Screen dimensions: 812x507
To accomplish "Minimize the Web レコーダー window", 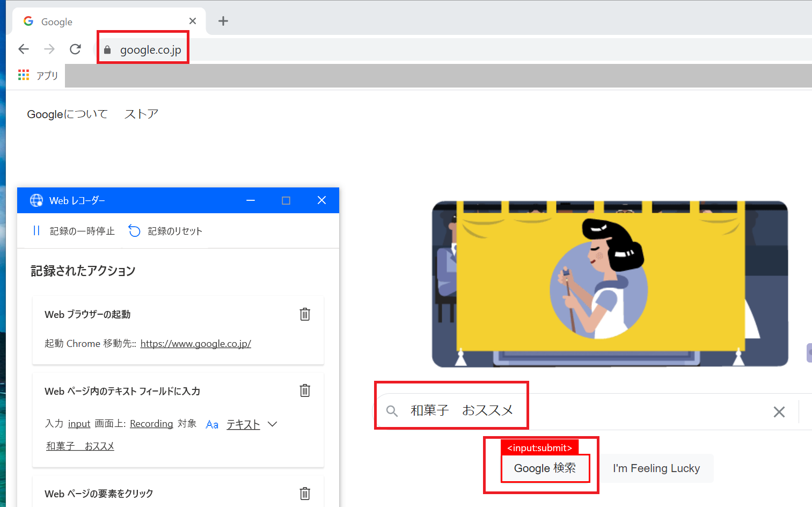I will [x=251, y=200].
